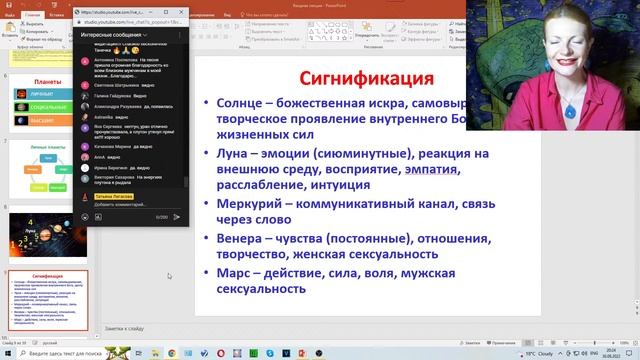640x360 pixels.
Task: Open the Windows Start menu
Action: 8,353
